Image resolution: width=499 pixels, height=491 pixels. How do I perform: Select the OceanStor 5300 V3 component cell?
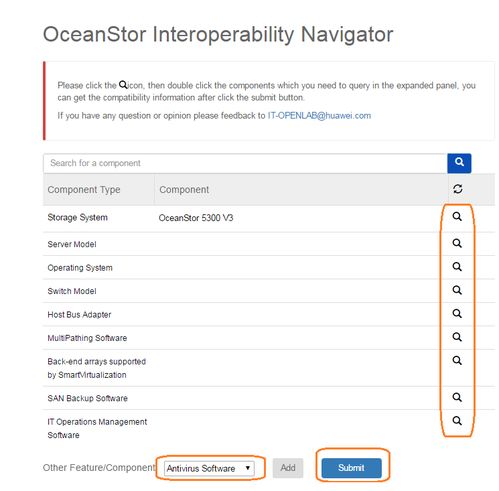[196, 218]
